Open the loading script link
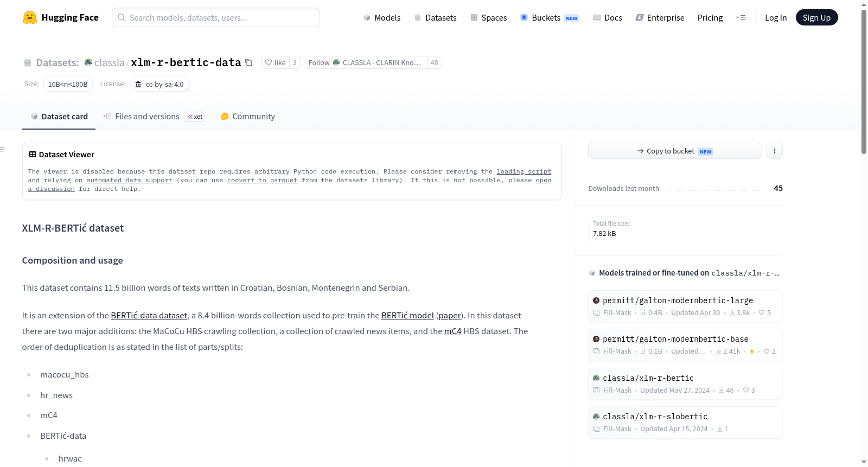 point(524,171)
